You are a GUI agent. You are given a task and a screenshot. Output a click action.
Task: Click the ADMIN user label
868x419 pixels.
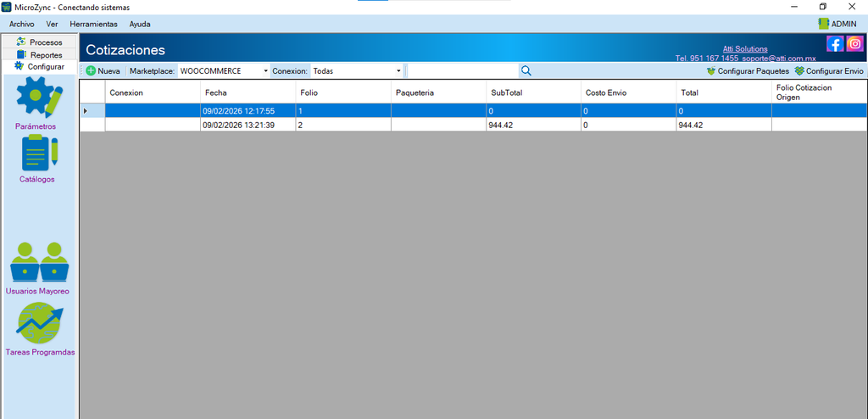coord(843,25)
